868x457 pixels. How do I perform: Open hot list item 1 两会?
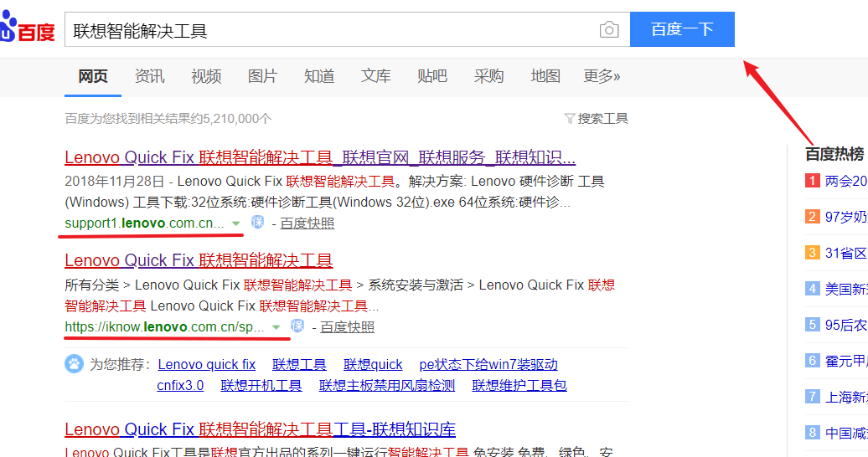point(836,181)
